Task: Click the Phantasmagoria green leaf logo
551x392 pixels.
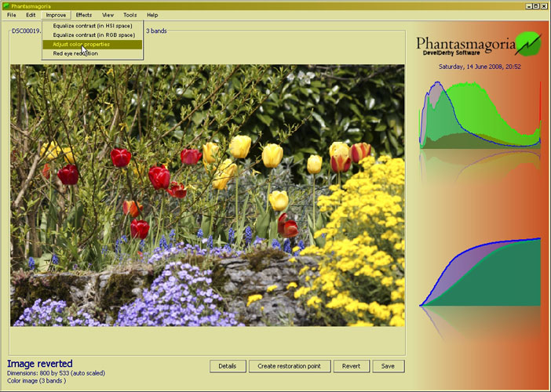Action: click(527, 42)
